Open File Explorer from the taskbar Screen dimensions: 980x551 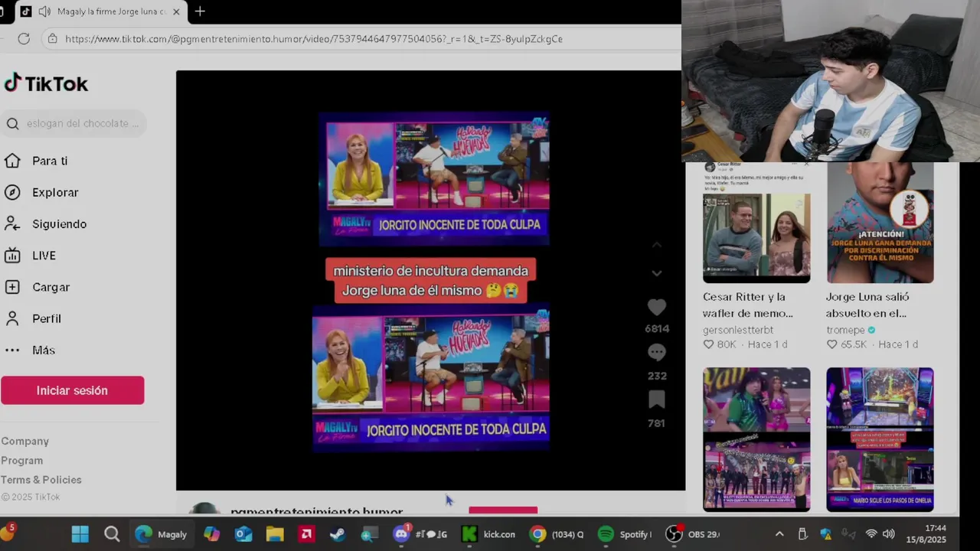coord(275,534)
